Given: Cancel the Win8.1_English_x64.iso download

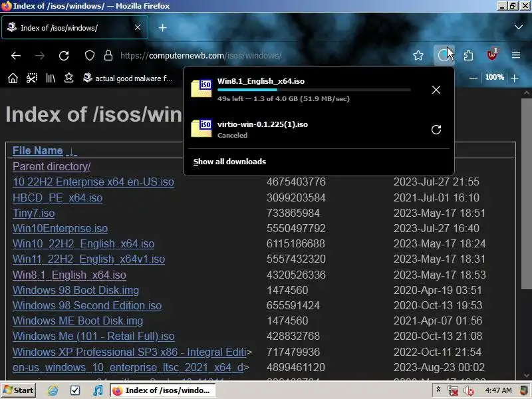Looking at the screenshot, I should [x=436, y=90].
